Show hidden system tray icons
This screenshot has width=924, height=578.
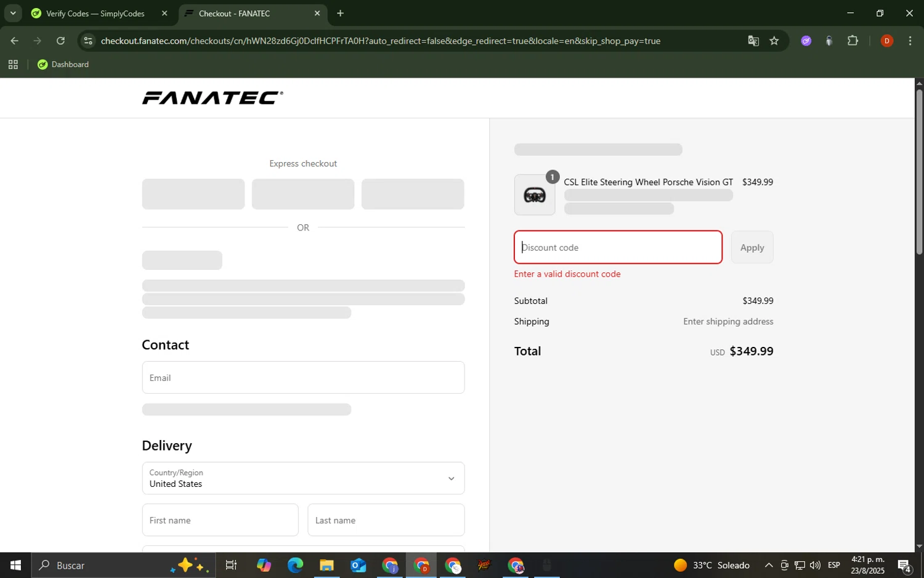(x=768, y=565)
